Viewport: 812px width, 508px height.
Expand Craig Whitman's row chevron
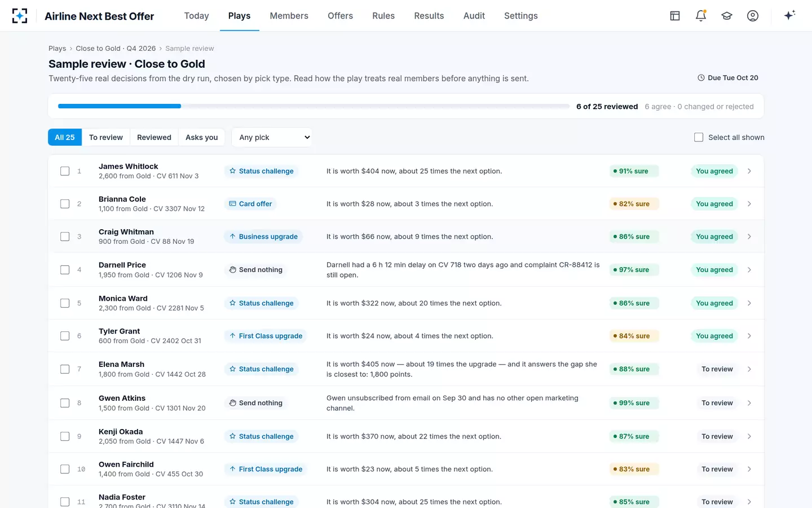pos(749,237)
